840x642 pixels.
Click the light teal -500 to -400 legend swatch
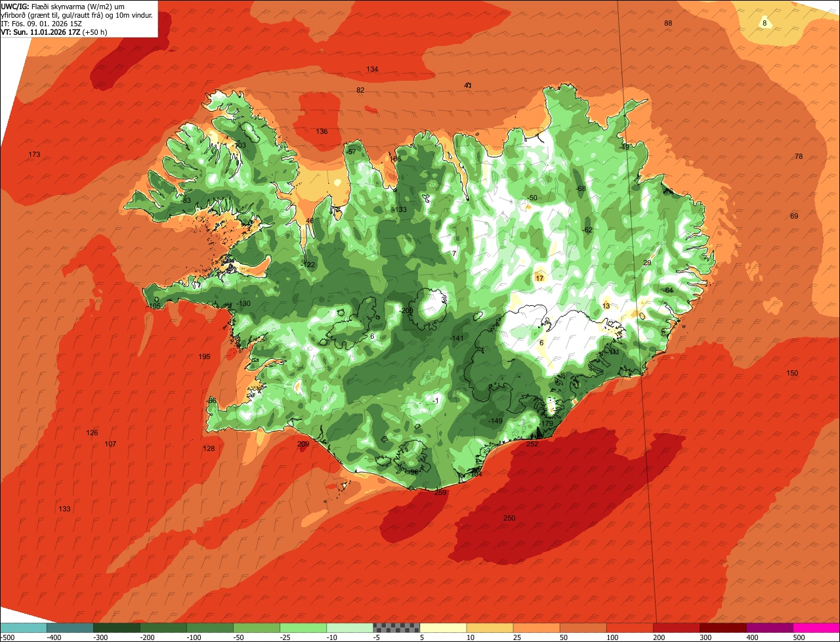point(24,628)
